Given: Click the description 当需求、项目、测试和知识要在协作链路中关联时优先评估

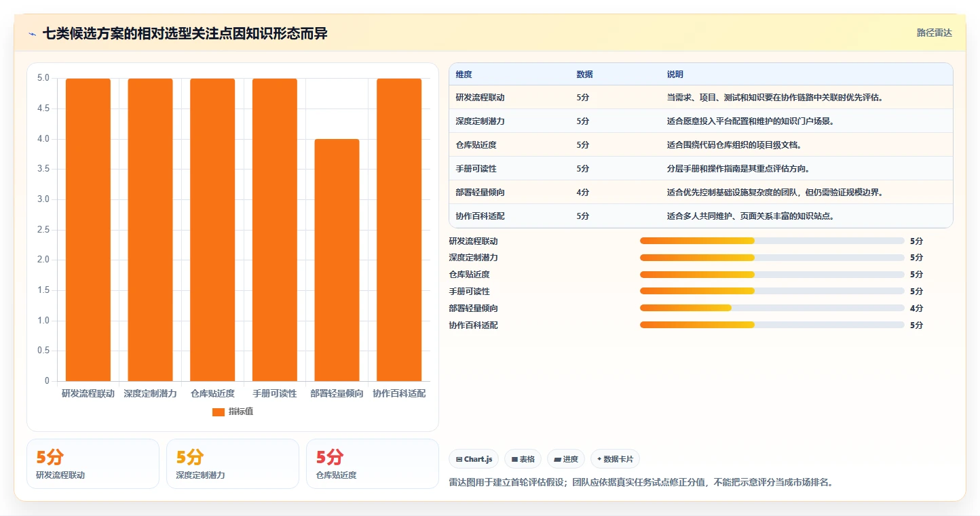Looking at the screenshot, I should point(774,98).
